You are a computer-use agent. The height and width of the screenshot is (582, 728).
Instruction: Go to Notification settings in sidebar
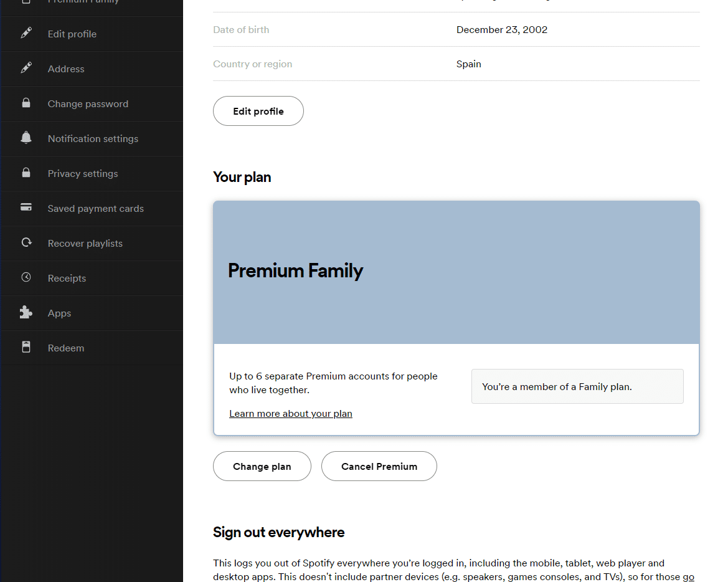pos(93,139)
